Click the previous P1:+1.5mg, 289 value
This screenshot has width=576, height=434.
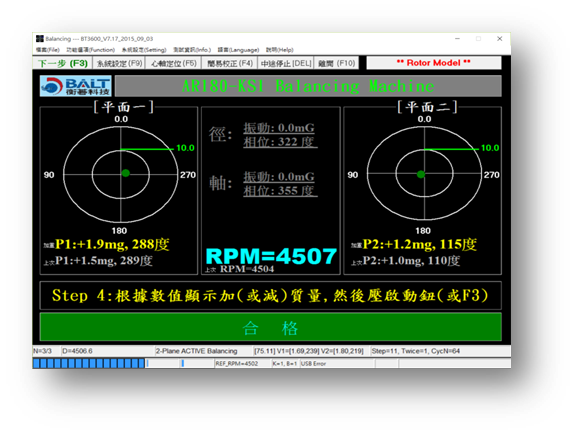[104, 261]
